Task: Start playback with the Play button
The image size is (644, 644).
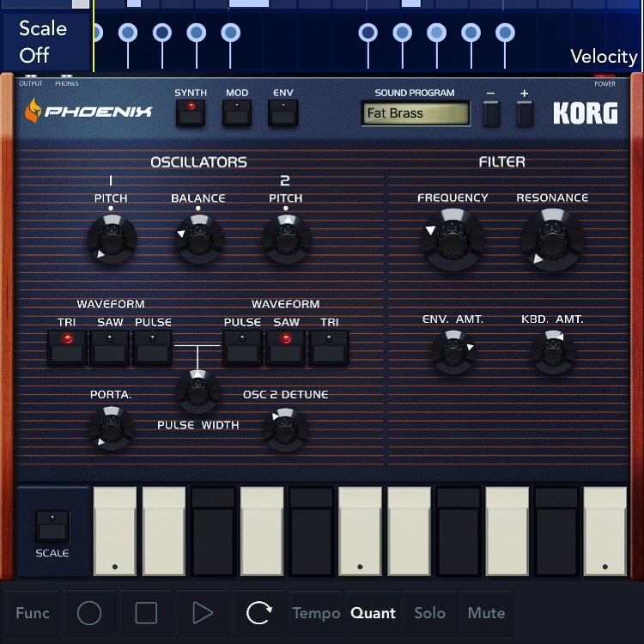Action: click(x=202, y=612)
